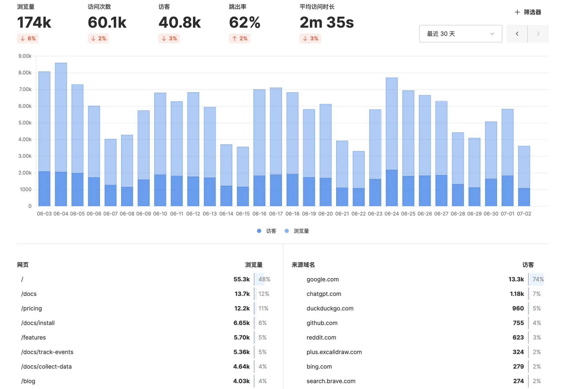Select the github.com referrer entry
The width and height of the screenshot is (588, 389).
pos(322,323)
